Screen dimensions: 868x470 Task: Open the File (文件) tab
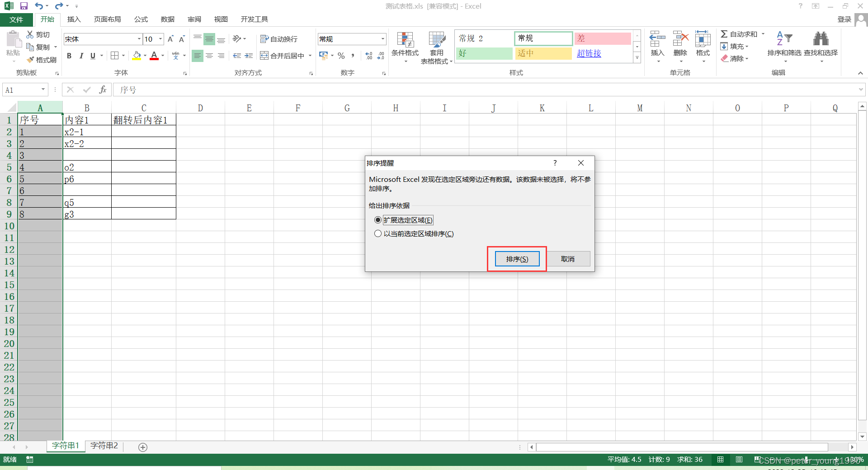pos(16,19)
